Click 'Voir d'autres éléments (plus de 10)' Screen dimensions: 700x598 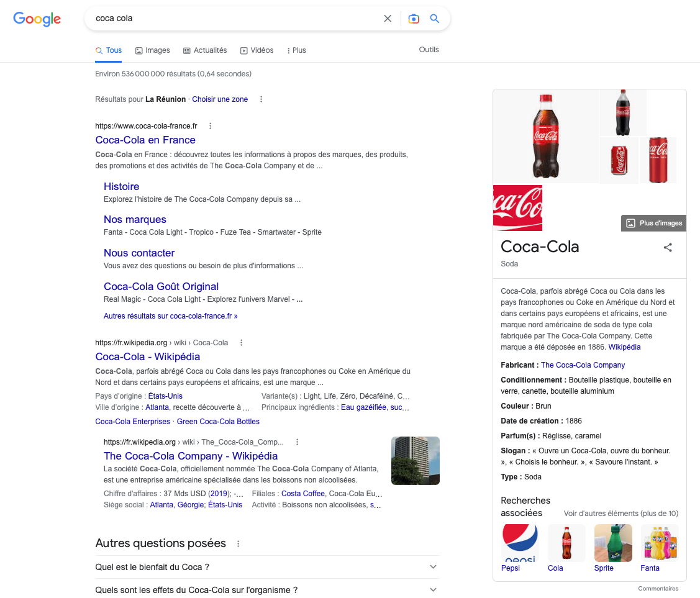(x=621, y=513)
